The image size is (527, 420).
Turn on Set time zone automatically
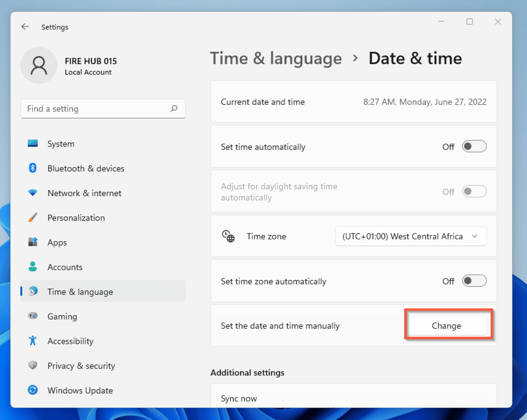click(474, 281)
